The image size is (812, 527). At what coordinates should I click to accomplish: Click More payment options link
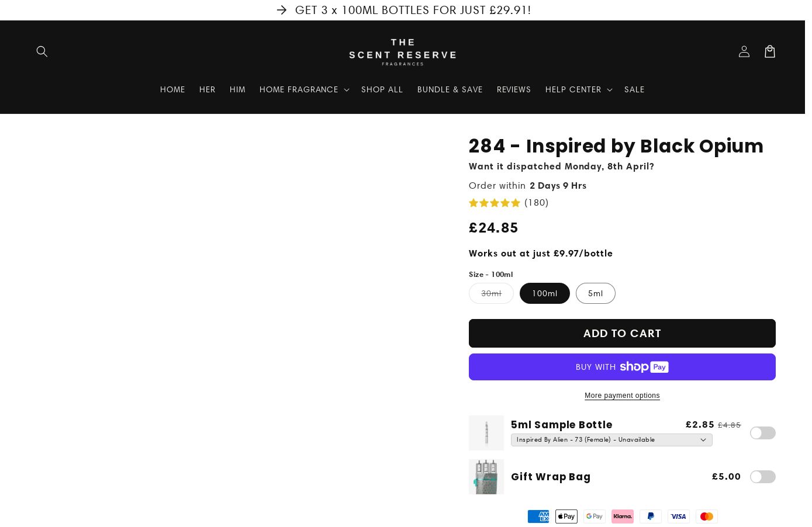[621, 396]
